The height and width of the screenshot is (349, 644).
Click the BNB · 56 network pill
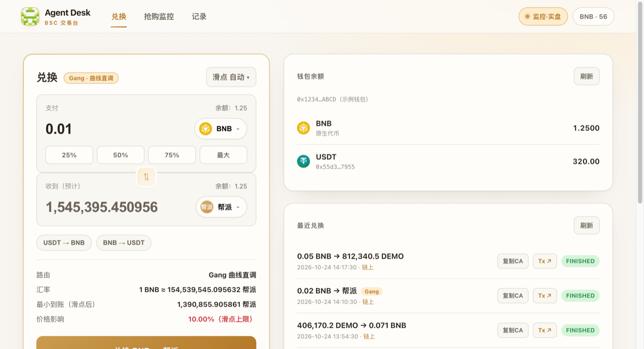594,17
